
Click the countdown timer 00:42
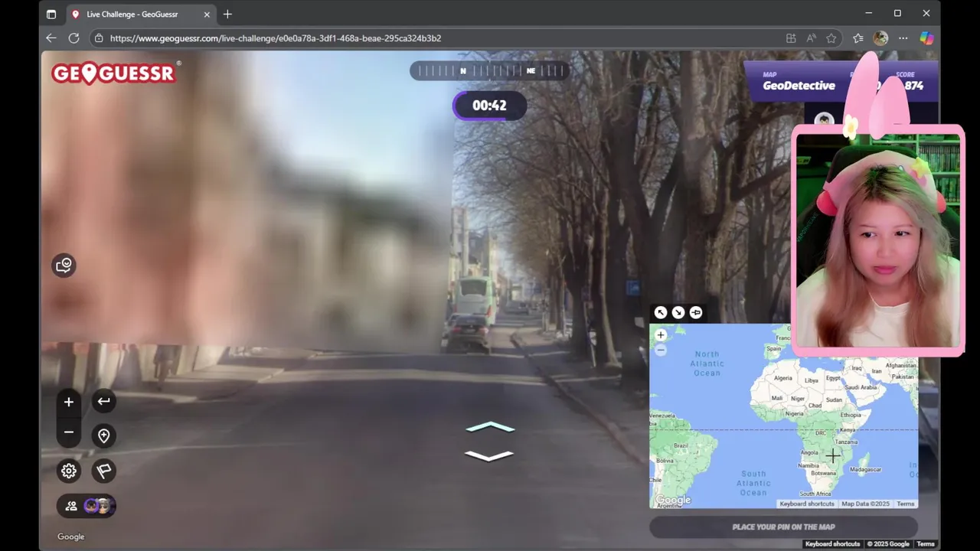tap(489, 106)
